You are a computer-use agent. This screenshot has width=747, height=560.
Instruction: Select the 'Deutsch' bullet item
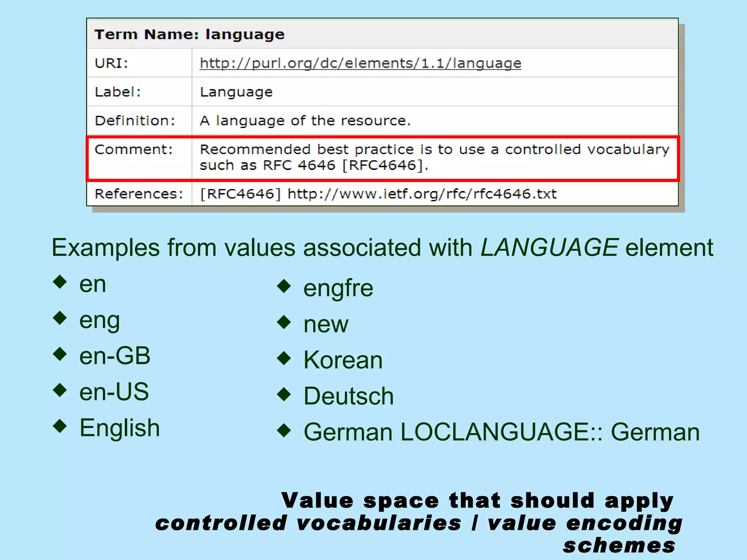(x=349, y=396)
